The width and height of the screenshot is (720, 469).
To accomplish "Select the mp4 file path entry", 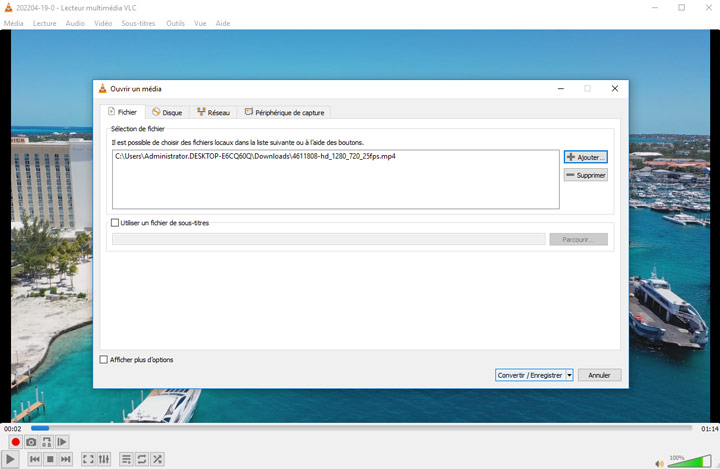I will click(255, 156).
